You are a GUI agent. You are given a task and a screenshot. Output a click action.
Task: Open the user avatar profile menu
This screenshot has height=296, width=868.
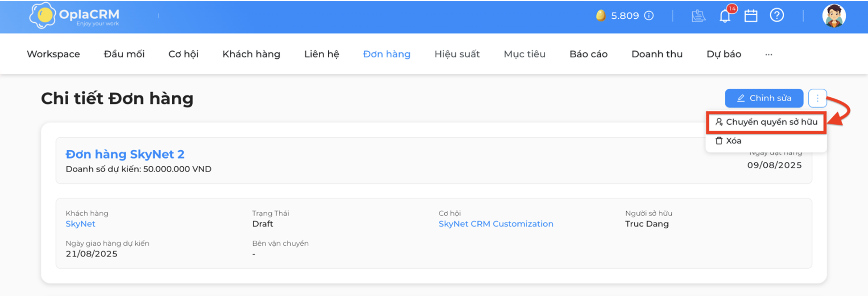point(834,16)
